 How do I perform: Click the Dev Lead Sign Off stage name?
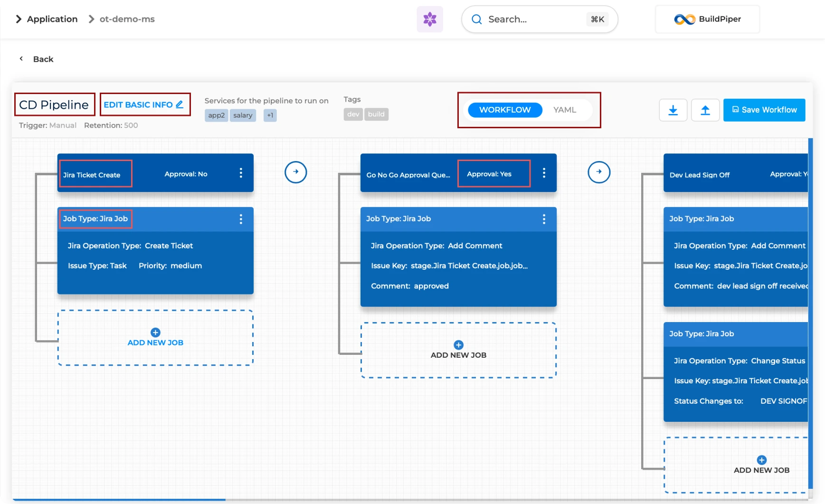(700, 175)
